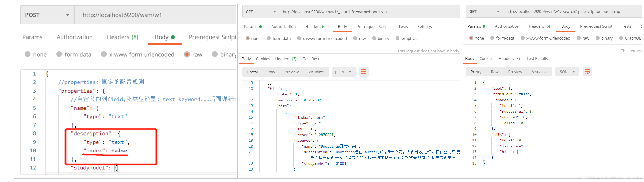
Task: Open the Settings tab in the middle request
Action: click(424, 27)
